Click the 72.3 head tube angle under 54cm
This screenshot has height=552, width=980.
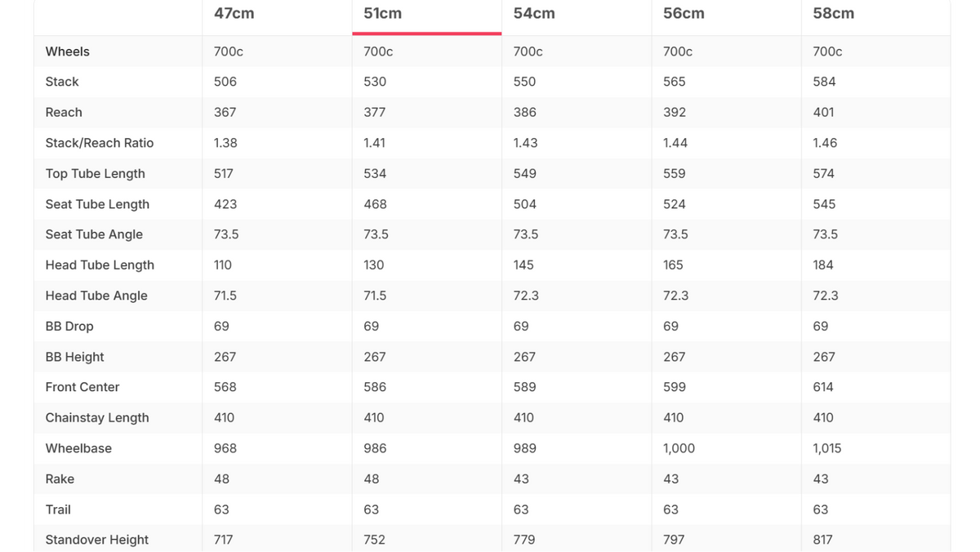coord(526,296)
